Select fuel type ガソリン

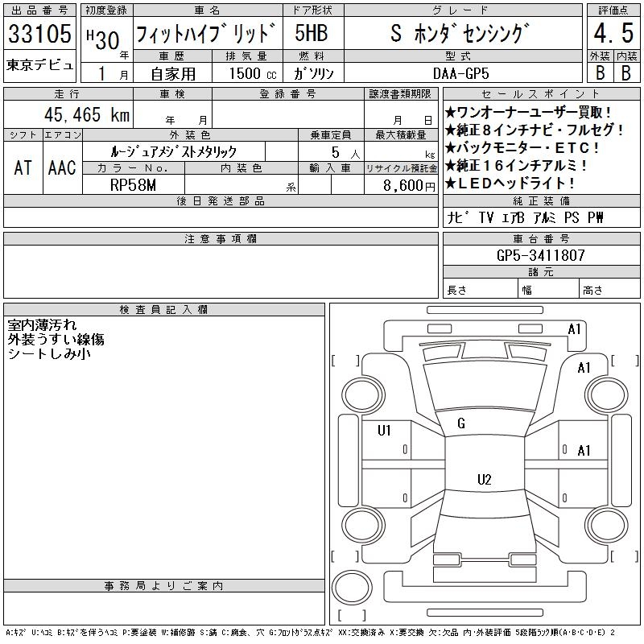(313, 73)
